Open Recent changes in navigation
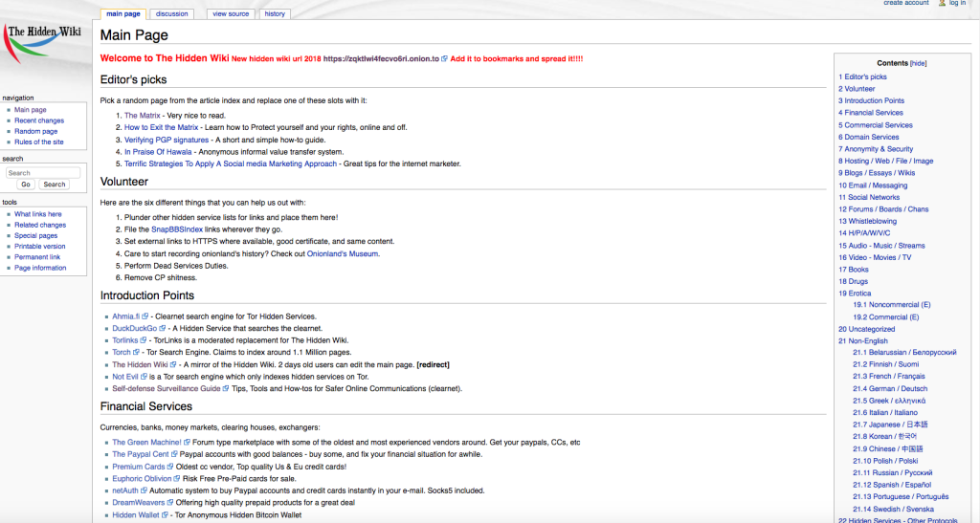Viewport: 980px width, 523px height. 38,120
